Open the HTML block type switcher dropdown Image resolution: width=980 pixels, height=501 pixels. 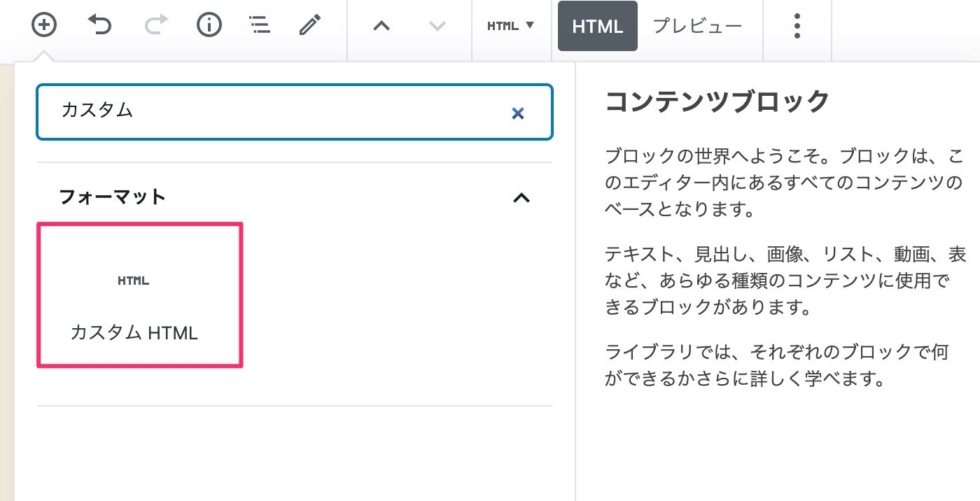point(510,26)
